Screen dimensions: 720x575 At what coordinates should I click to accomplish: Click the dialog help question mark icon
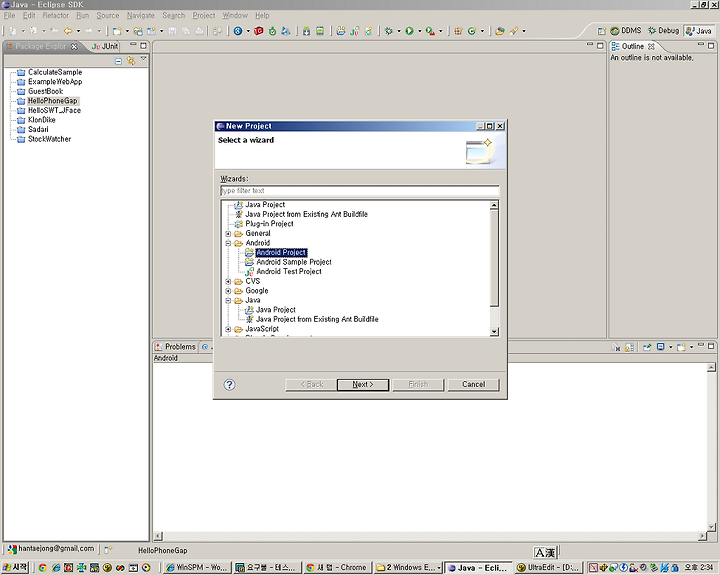tap(229, 384)
